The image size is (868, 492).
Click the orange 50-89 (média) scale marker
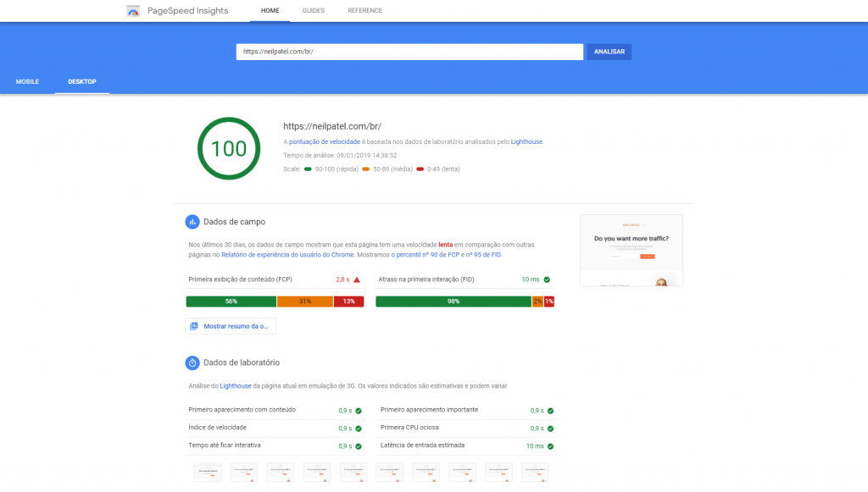[x=366, y=169]
